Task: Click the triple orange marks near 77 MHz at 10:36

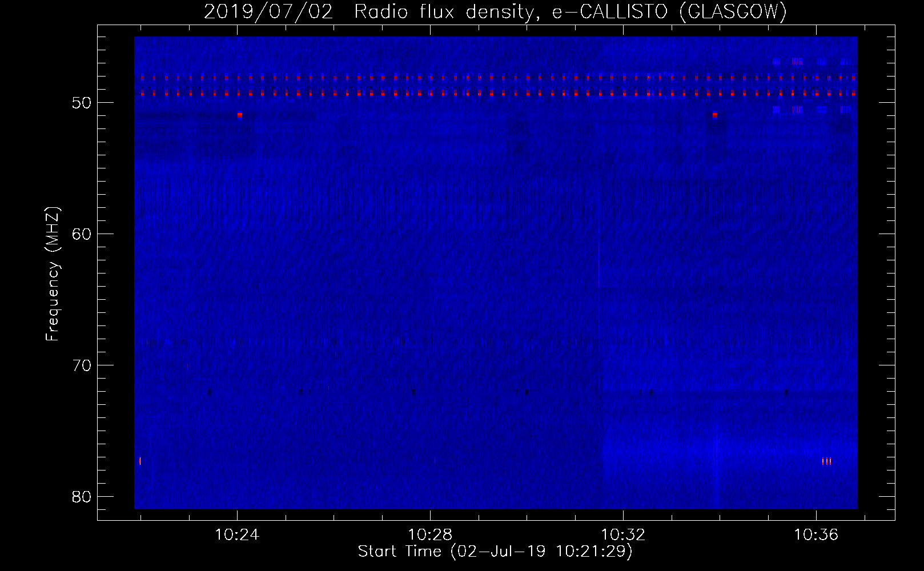Action: click(826, 461)
